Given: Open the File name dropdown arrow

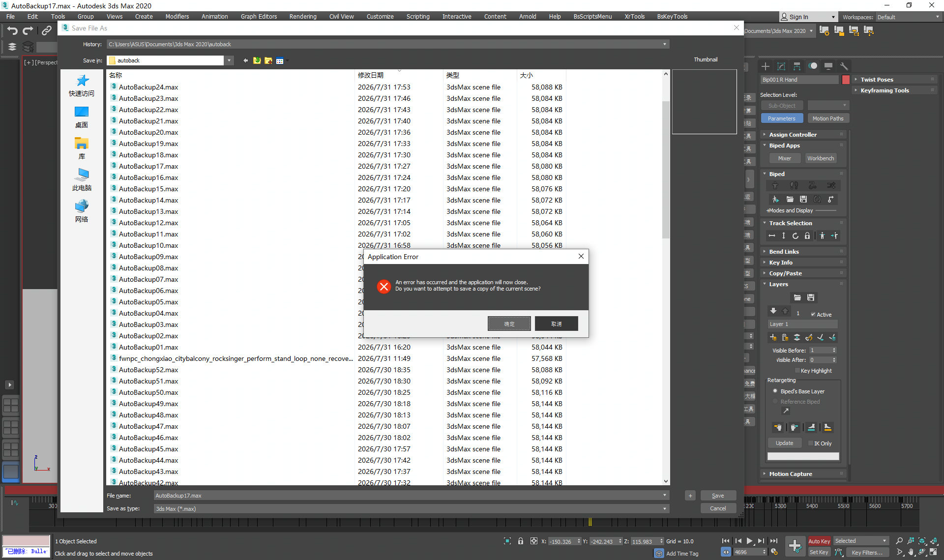Looking at the screenshot, I should pyautogui.click(x=665, y=496).
